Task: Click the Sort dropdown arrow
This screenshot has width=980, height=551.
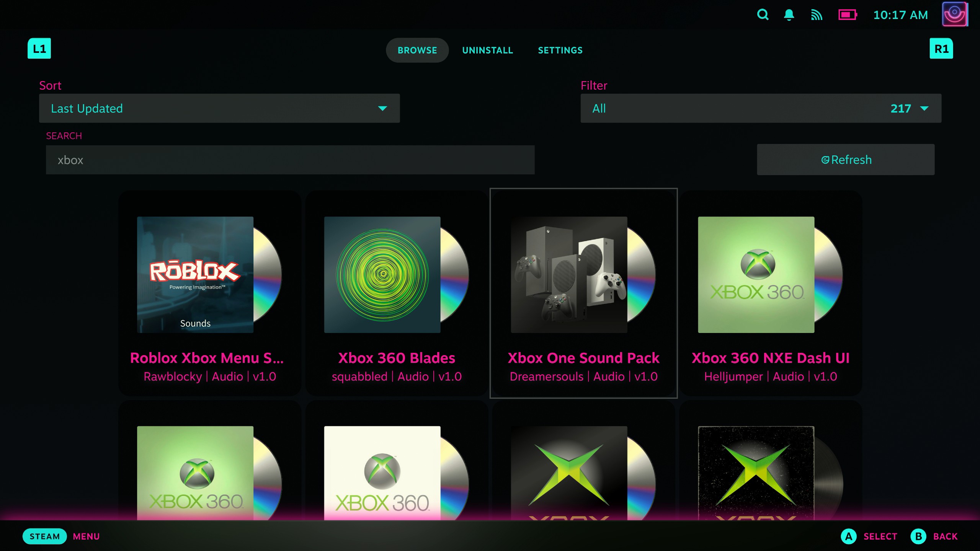Action: tap(382, 108)
